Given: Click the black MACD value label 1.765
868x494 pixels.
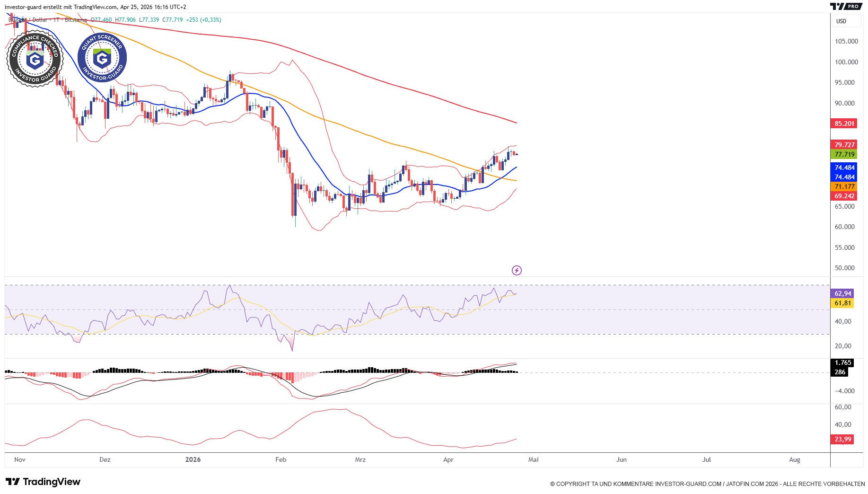Looking at the screenshot, I should point(842,363).
